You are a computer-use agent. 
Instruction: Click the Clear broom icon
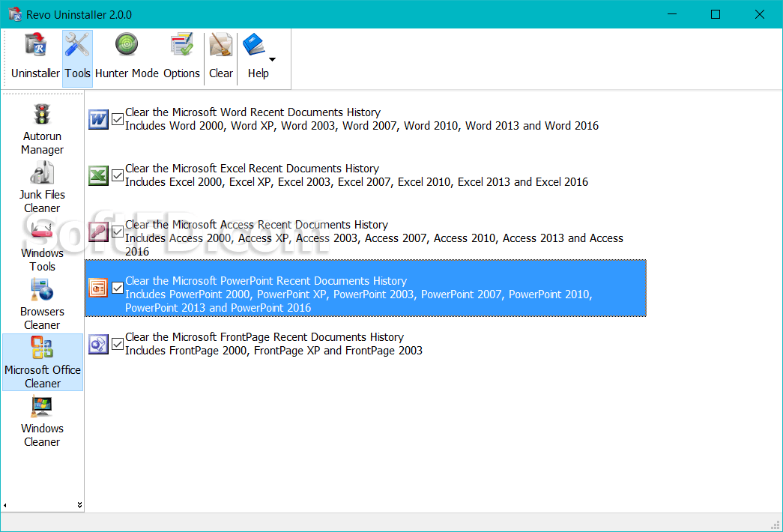221,45
